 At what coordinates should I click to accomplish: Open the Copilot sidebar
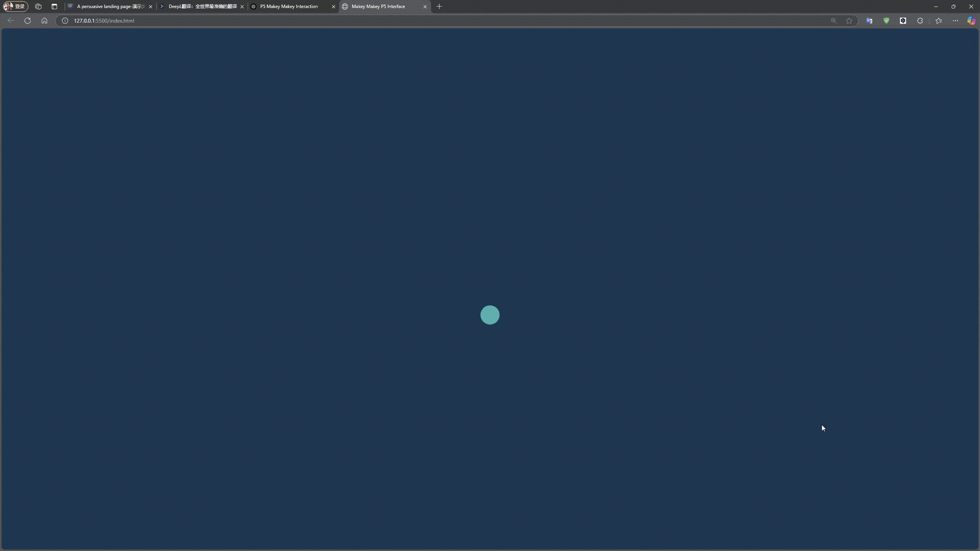pos(971,21)
